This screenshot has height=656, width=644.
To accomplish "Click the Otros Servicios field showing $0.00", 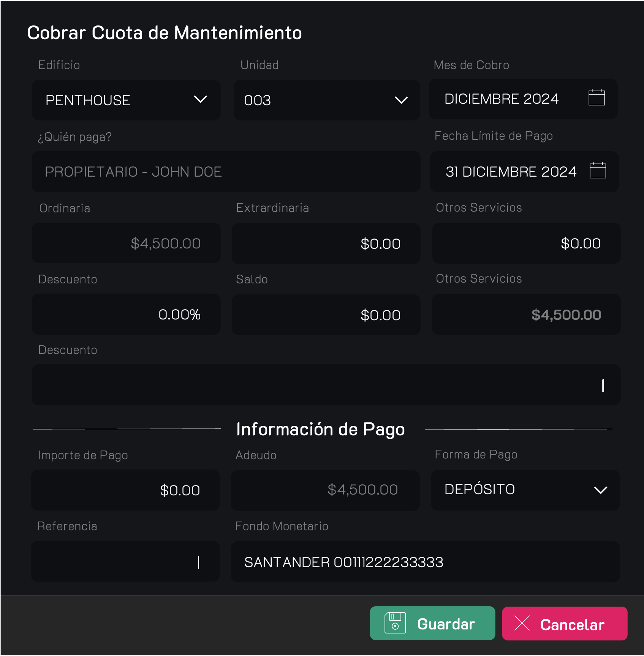I will (x=526, y=243).
